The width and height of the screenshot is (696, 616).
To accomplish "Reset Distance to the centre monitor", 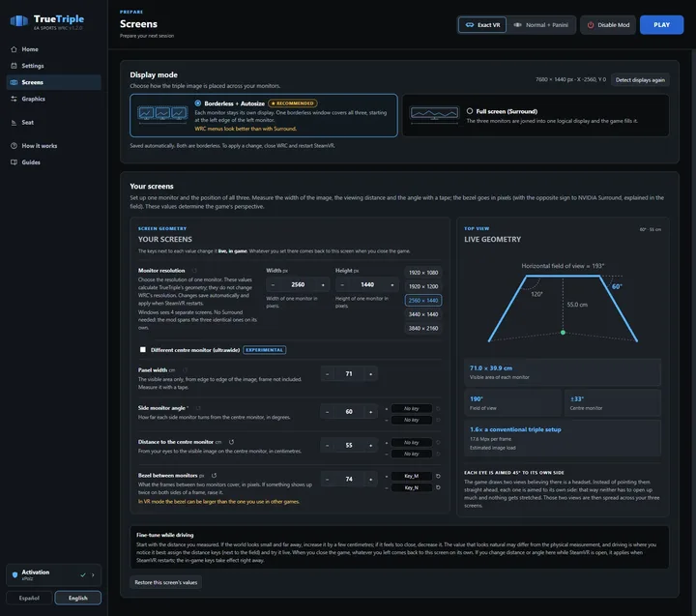I will (x=231, y=442).
